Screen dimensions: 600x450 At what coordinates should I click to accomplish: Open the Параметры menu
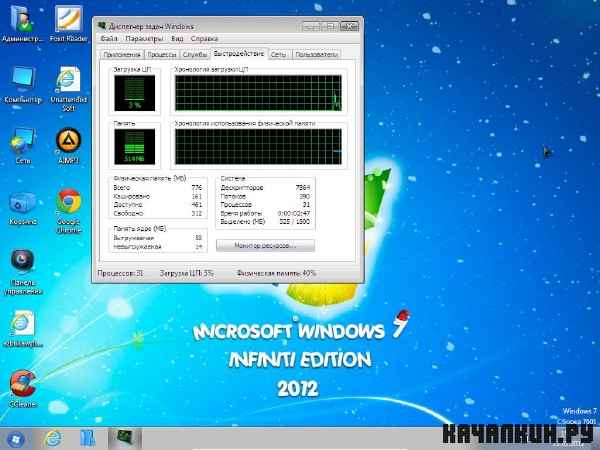point(144,39)
